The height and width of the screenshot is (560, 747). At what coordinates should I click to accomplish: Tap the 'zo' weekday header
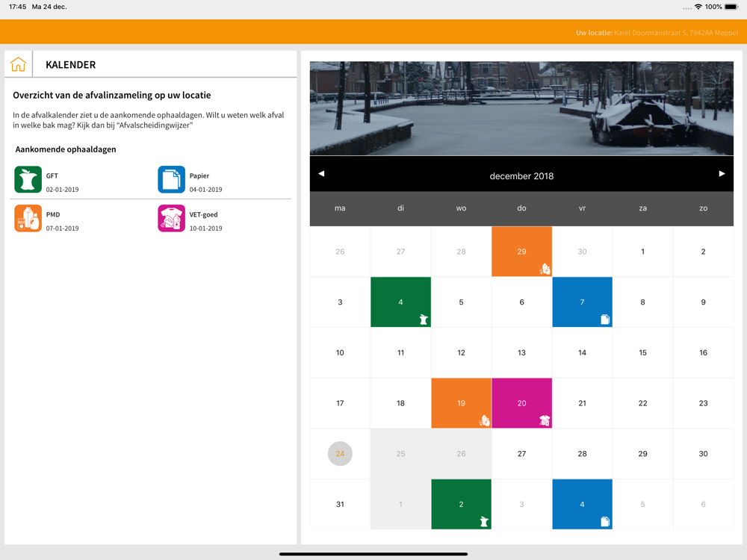[703, 208]
